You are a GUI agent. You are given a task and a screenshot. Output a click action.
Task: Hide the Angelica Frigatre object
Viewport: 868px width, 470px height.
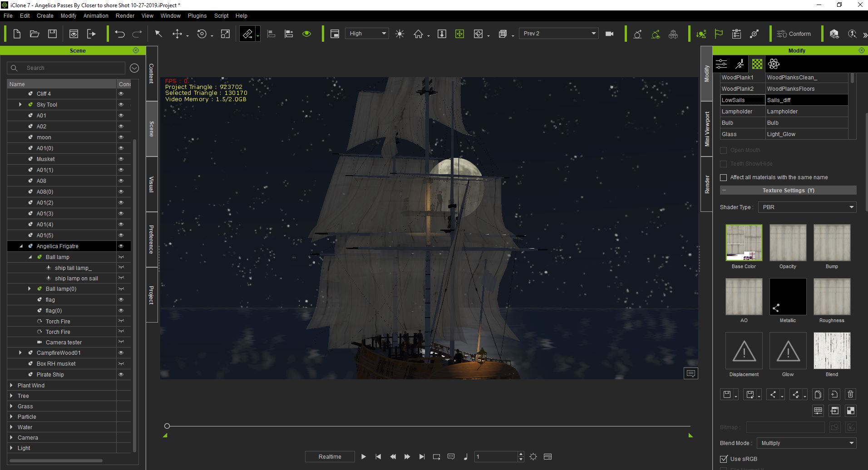point(121,246)
